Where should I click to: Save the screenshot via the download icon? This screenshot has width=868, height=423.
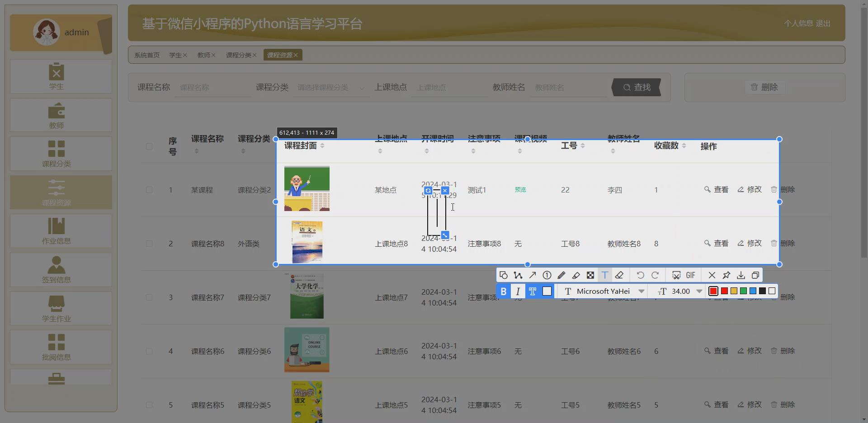coord(741,275)
